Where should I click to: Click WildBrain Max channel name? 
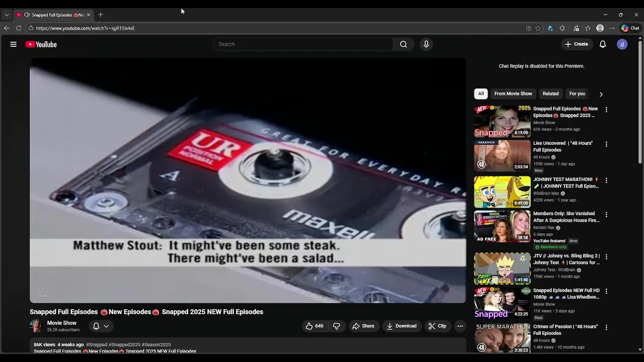546,194
